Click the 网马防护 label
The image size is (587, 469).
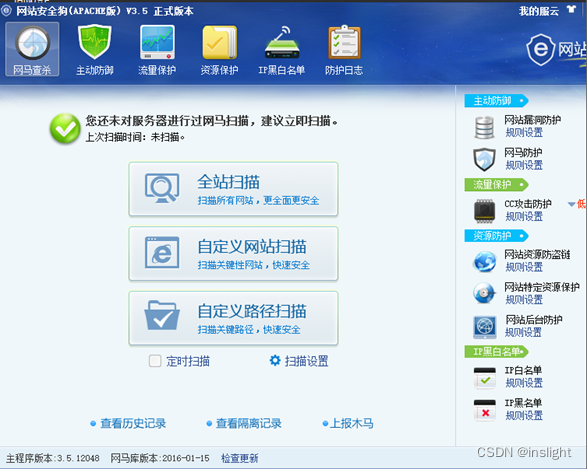[x=523, y=153]
